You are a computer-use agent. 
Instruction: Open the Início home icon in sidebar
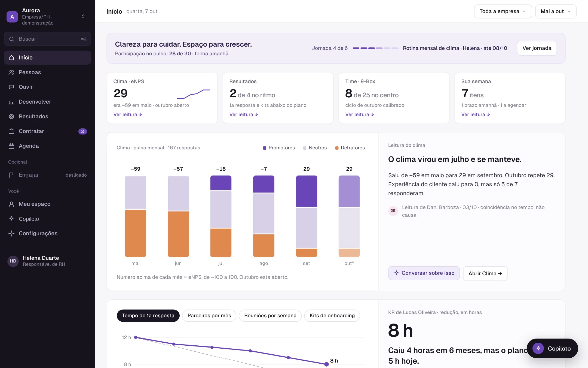pyautogui.click(x=11, y=58)
